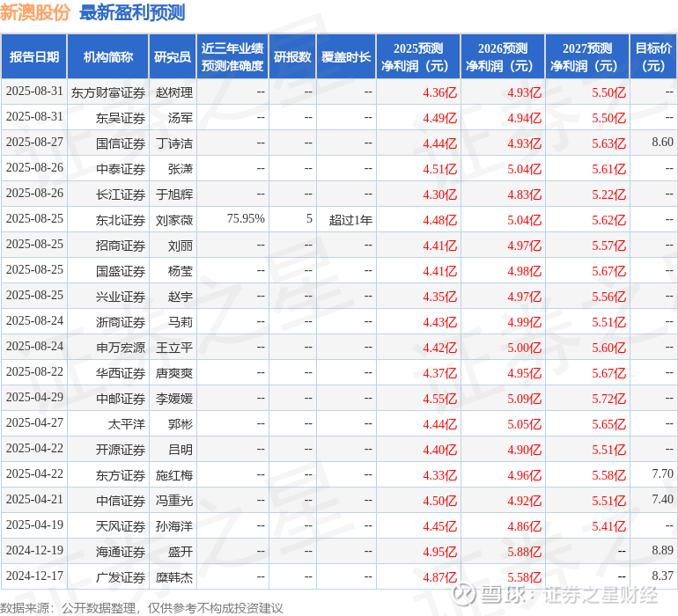This screenshot has width=678, height=616.
Task: Click 5.88亿 2026 forecast for 海通证券
Action: pyautogui.click(x=525, y=552)
